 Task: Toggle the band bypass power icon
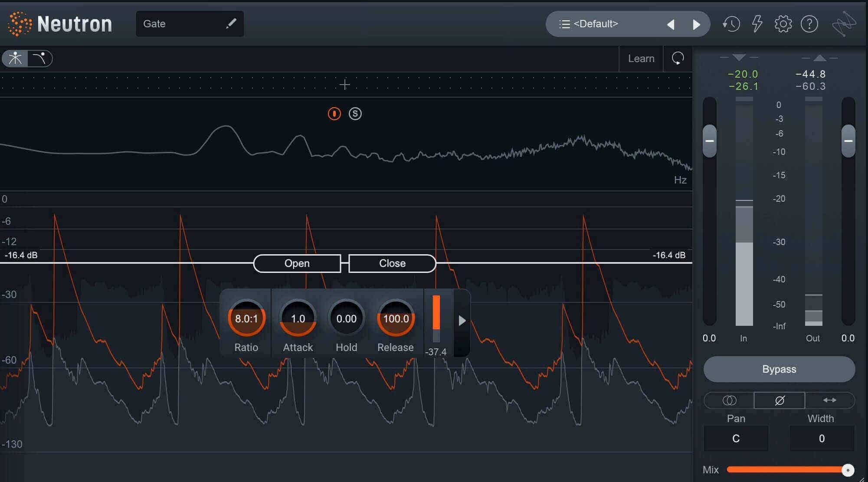point(334,114)
